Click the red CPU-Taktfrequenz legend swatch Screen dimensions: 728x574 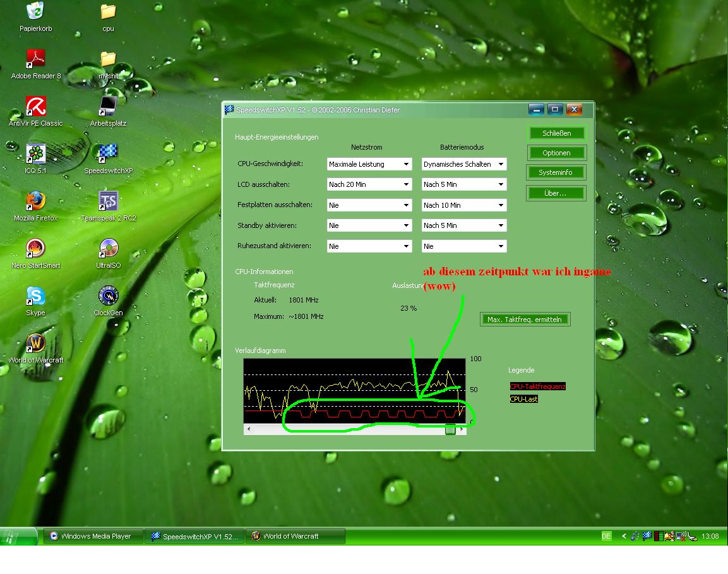click(x=538, y=386)
